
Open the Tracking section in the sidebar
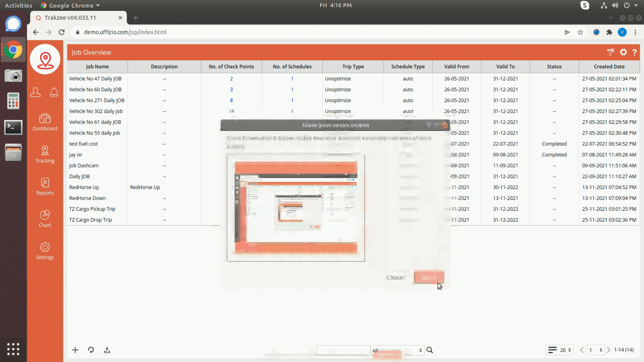(x=45, y=155)
